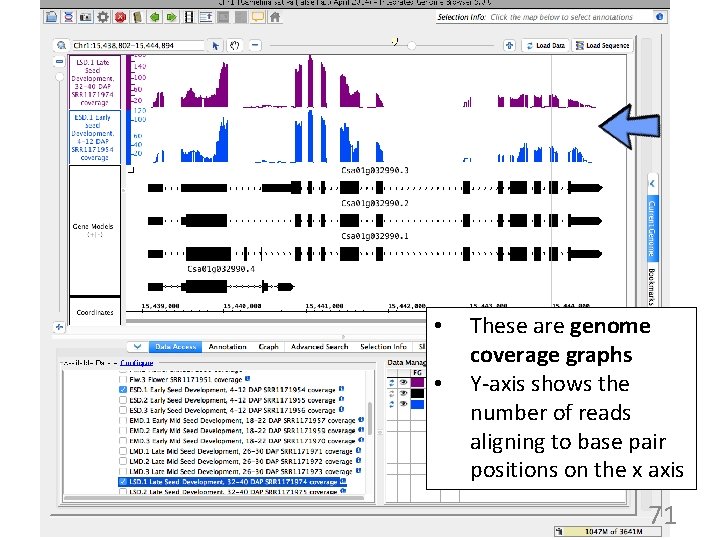Click the magnifier search icon beside the coordinates box

tap(61, 45)
